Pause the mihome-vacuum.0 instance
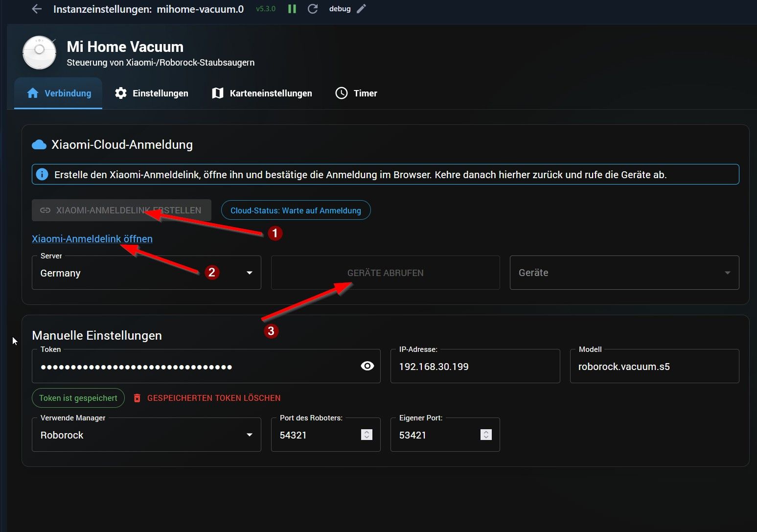Viewport: 757px width, 532px height. click(x=292, y=9)
